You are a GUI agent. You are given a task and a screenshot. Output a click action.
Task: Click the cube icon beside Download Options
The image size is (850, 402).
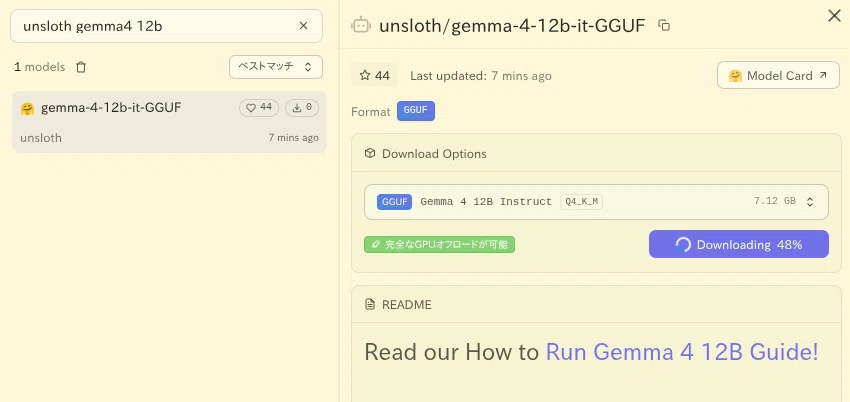[370, 153]
